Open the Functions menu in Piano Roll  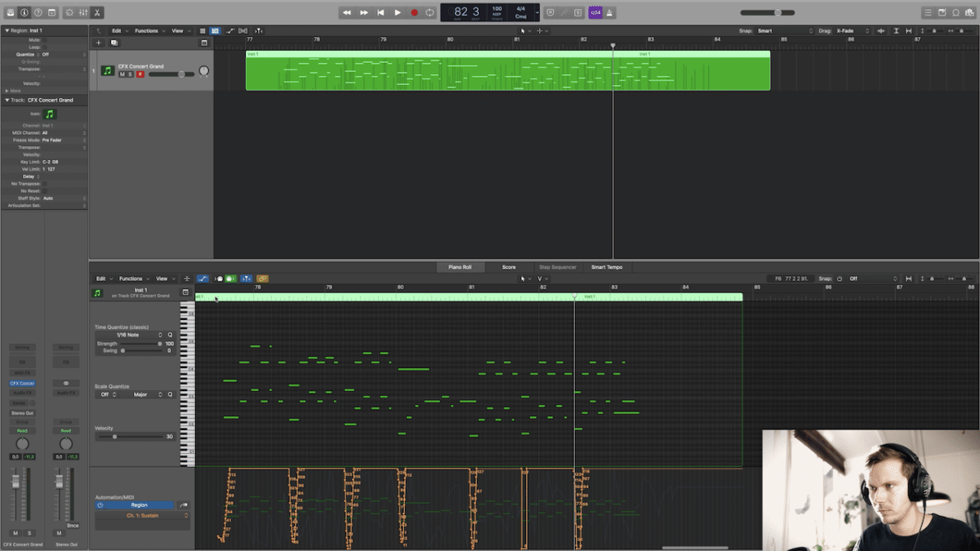131,278
